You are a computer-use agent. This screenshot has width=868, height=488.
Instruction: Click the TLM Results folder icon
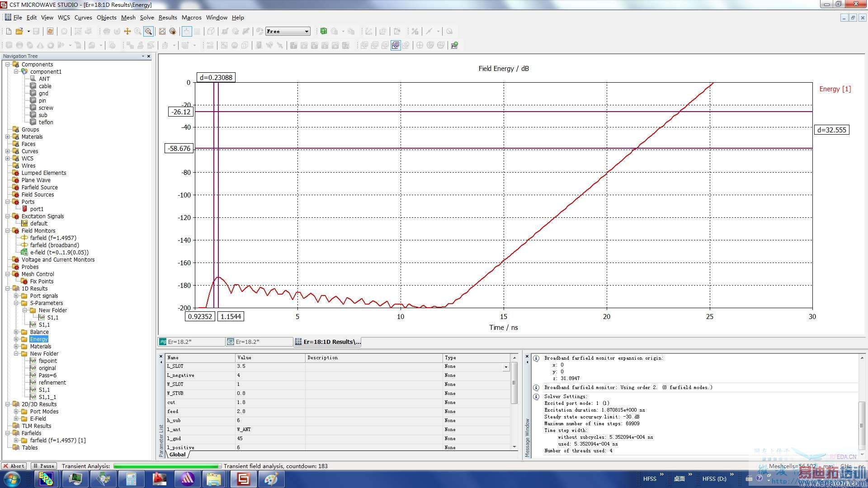16,426
